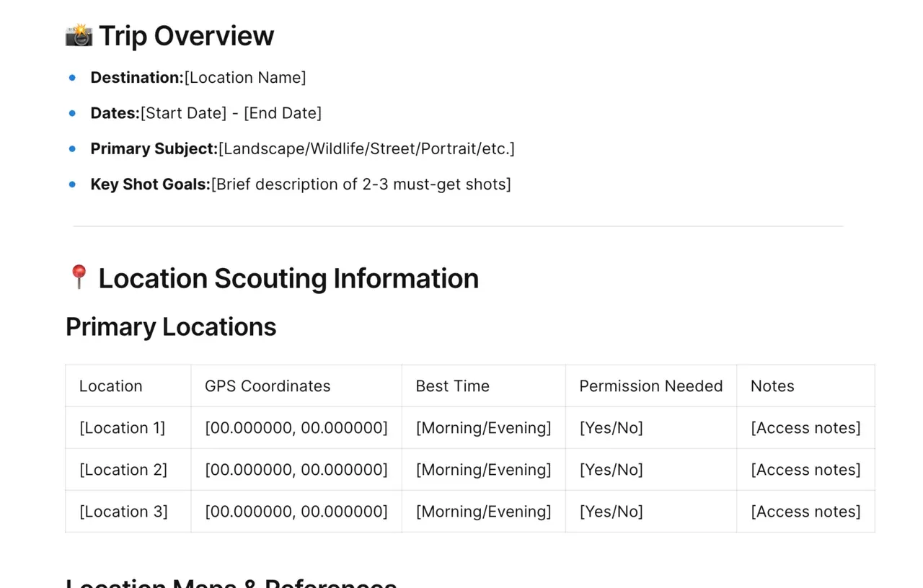
Task: Click the Primary Subject placeholder text
Action: click(x=366, y=148)
